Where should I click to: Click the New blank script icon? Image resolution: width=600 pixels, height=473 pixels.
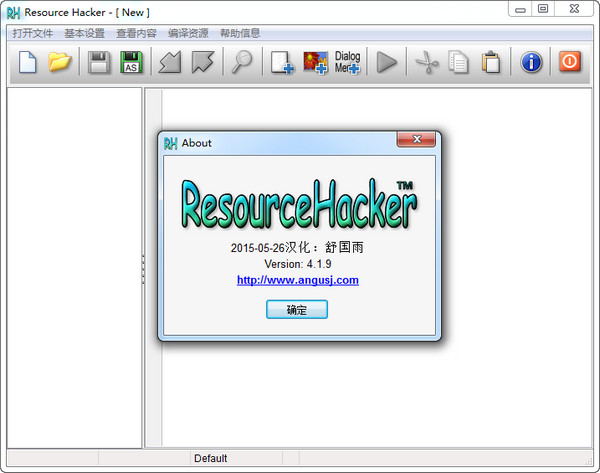coord(28,62)
